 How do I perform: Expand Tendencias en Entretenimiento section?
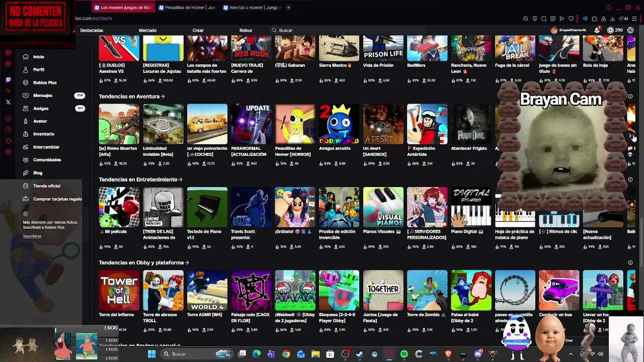pos(140,179)
